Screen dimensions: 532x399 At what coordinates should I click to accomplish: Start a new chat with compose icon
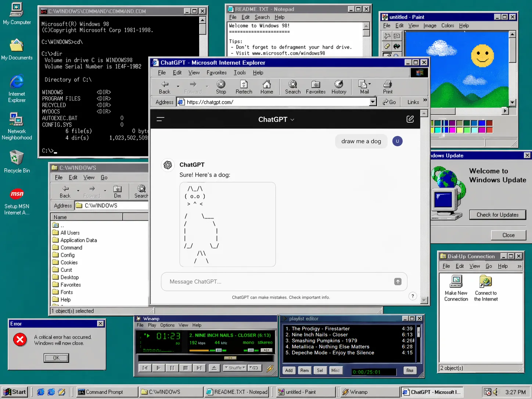(x=410, y=119)
